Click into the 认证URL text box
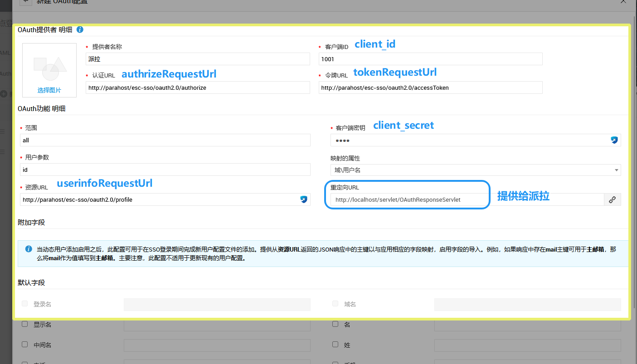 coord(198,87)
